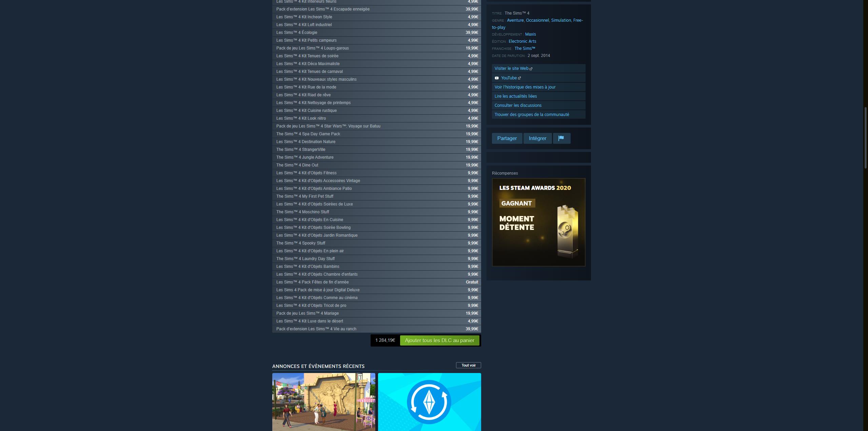Click the external link icon next to Visiter le site Web
The width and height of the screenshot is (868, 431).
[x=531, y=68]
